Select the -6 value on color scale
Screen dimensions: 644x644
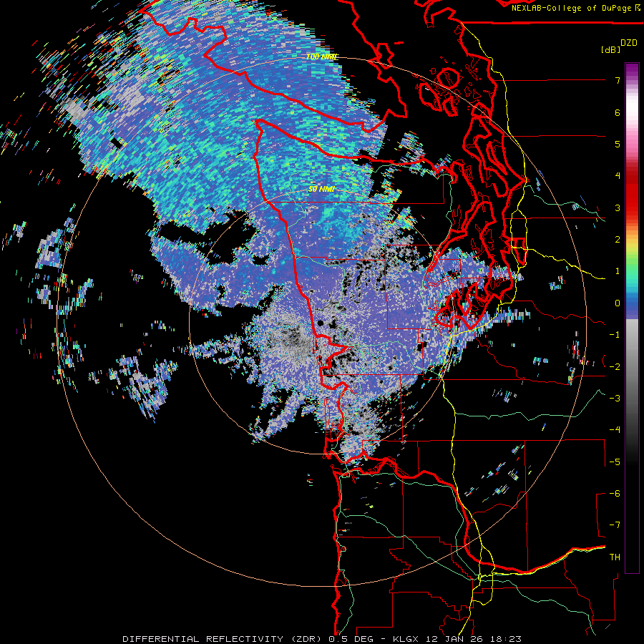pyautogui.click(x=615, y=494)
